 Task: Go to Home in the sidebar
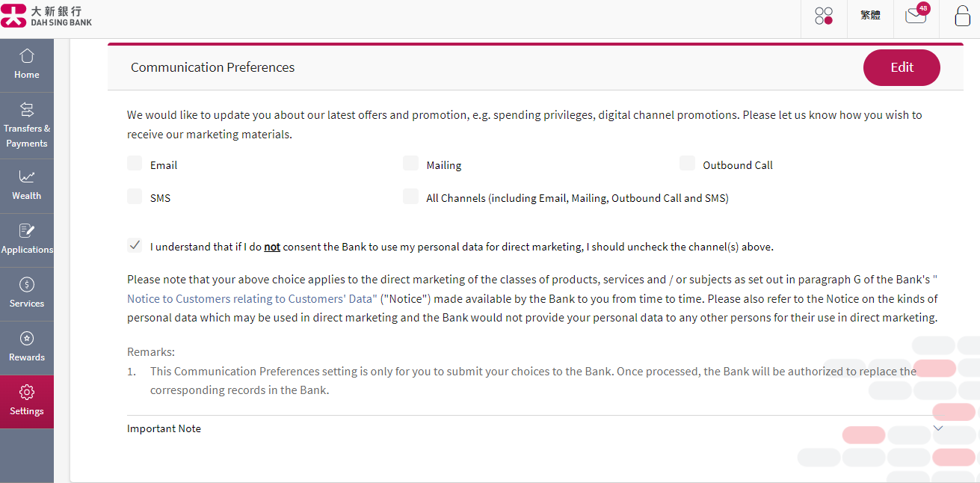pyautogui.click(x=27, y=64)
